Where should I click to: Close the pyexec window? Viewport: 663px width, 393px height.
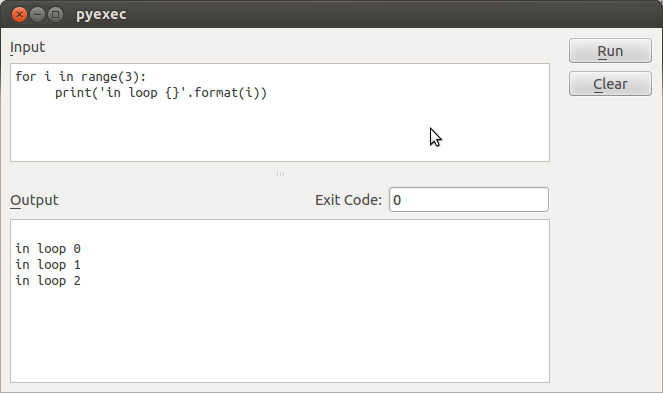(x=19, y=14)
